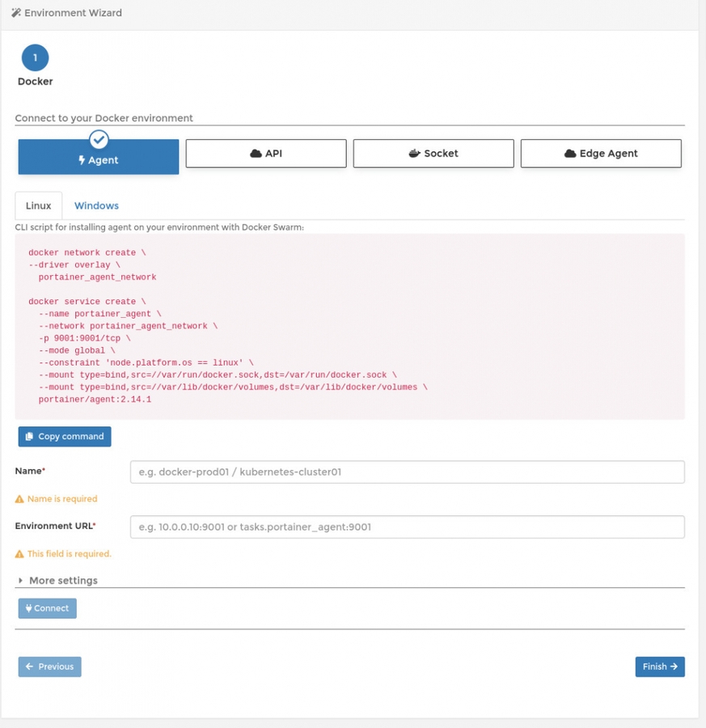Select the API connection option
Screen dimensions: 706x728
(266, 153)
